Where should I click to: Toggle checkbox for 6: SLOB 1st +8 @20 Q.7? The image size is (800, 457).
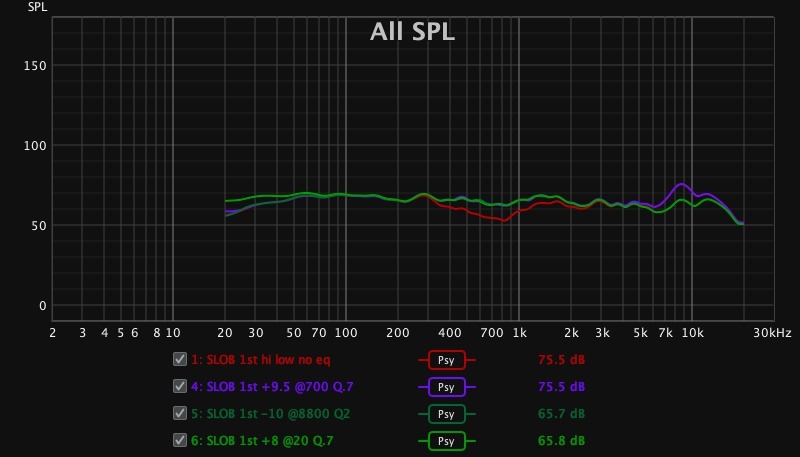180,440
